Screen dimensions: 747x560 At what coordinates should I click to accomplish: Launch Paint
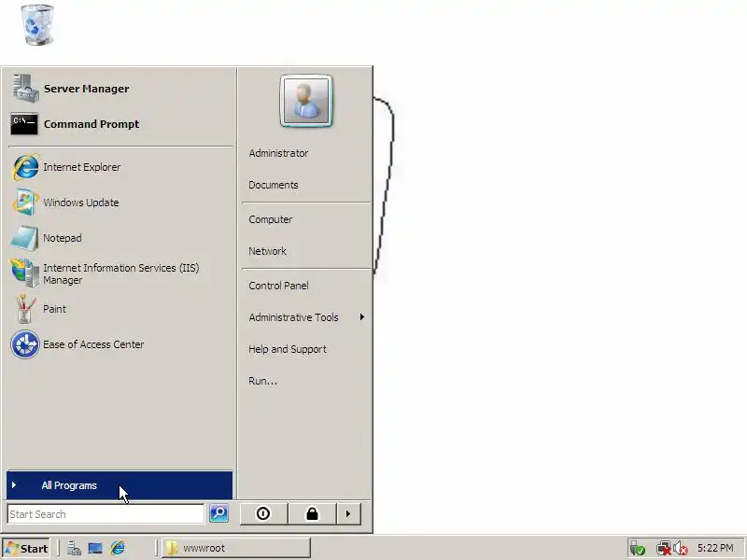click(x=120, y=309)
